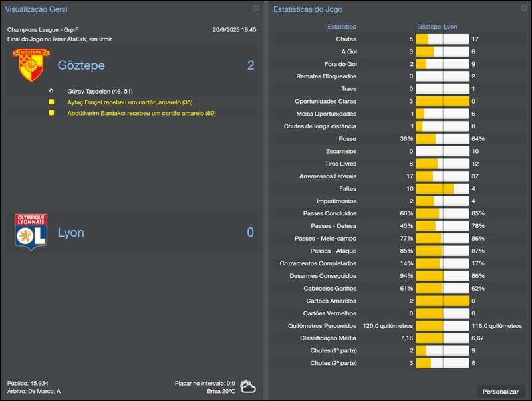The width and height of the screenshot is (532, 401).
Task: Click the cloudy weather icon
Action: [249, 386]
